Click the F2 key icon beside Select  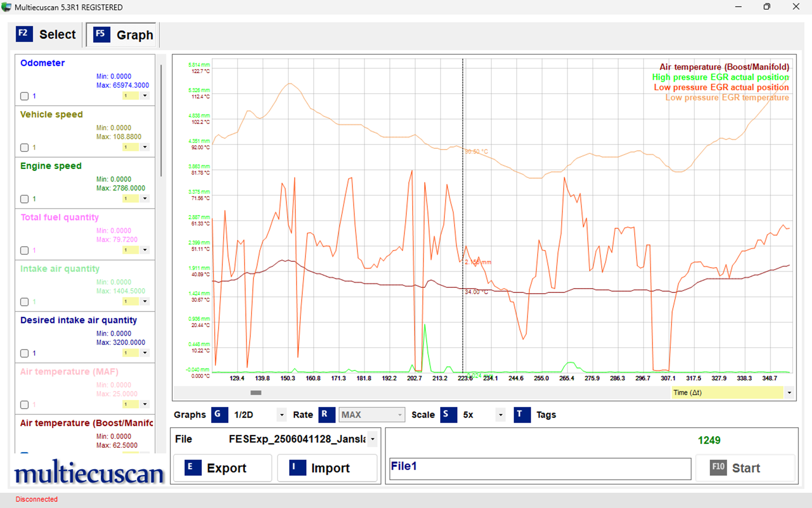pyautogui.click(x=24, y=34)
